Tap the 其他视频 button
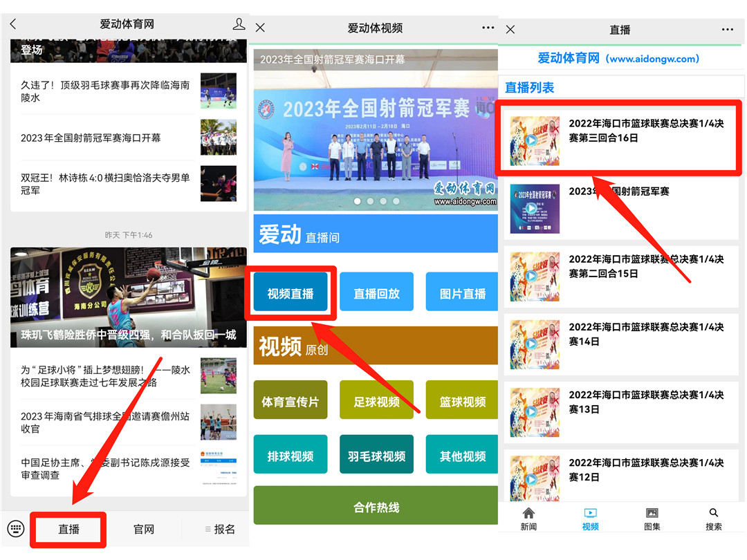 point(462,454)
